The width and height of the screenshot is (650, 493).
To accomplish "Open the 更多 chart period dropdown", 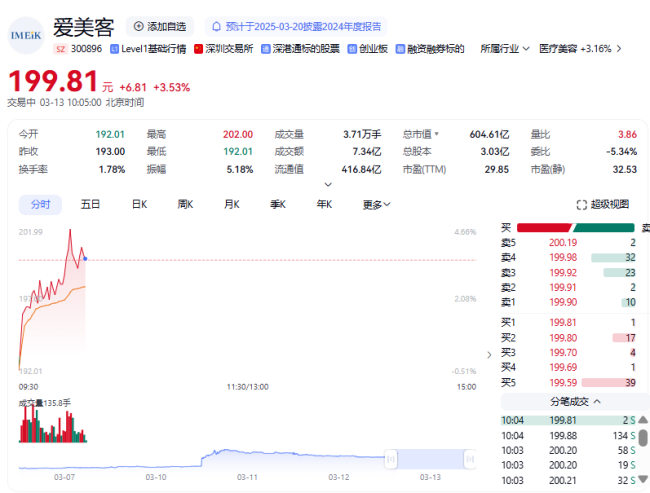I will click(376, 204).
